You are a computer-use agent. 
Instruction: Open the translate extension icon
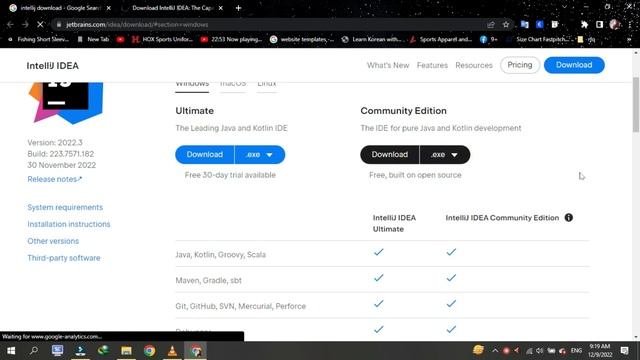(524, 24)
